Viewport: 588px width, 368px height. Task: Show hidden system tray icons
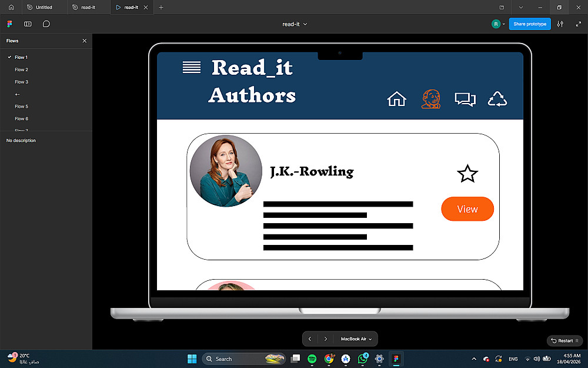pos(474,359)
